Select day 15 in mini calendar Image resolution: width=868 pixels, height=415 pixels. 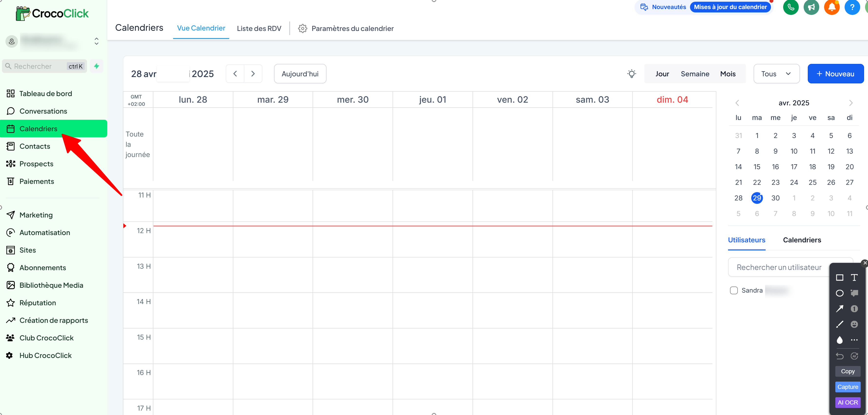coord(757,167)
